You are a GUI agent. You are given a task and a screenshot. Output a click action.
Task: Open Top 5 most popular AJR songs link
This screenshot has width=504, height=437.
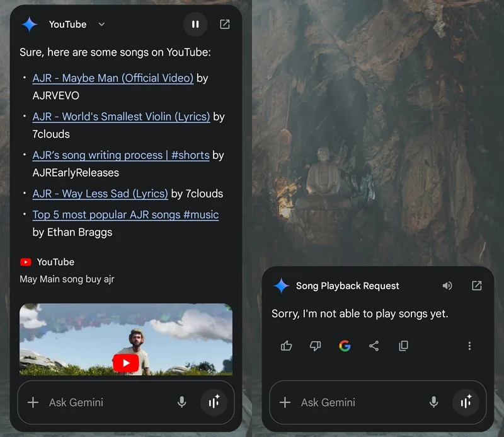point(125,214)
